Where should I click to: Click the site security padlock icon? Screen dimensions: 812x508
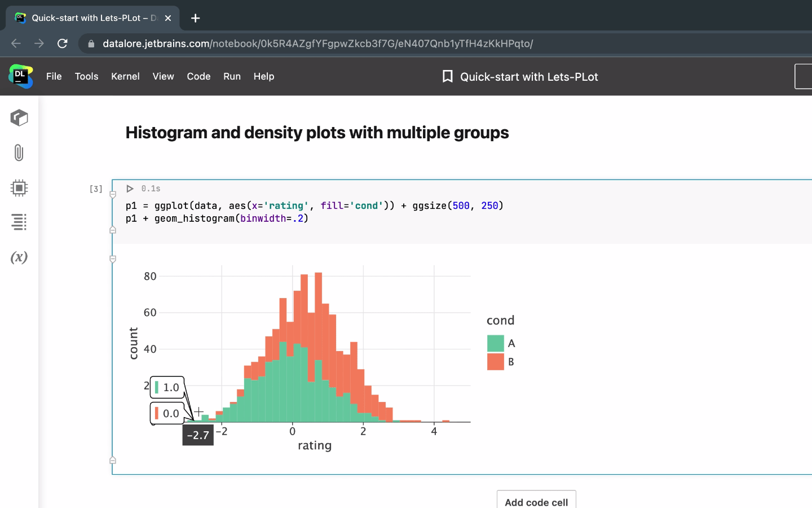(91, 43)
